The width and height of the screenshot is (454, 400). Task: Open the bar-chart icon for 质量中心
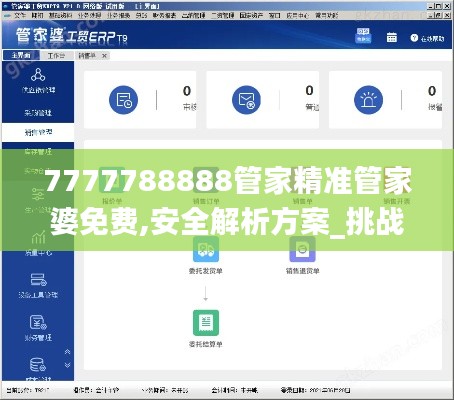[38, 237]
